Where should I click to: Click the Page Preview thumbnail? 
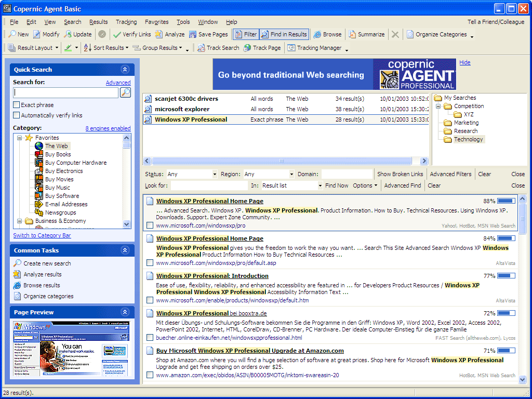click(72, 349)
